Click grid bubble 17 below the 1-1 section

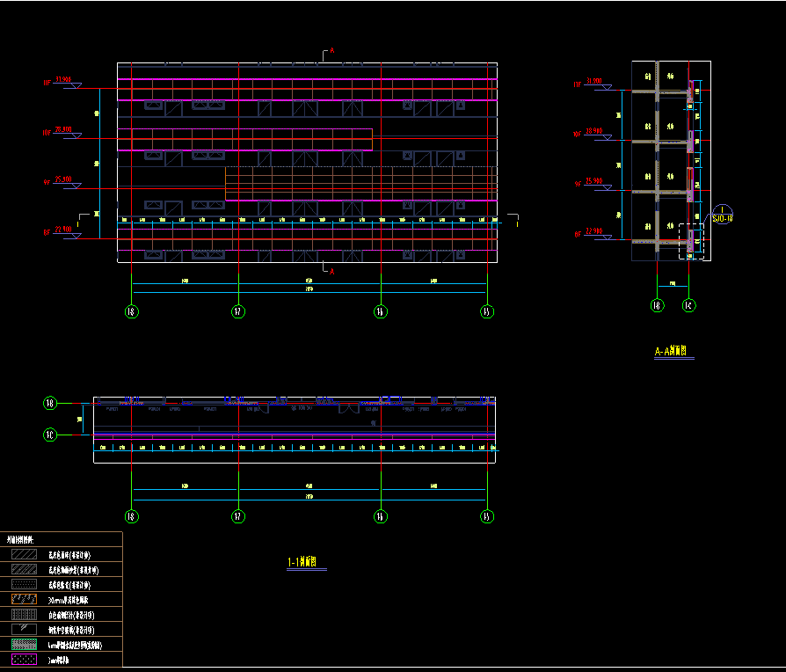tap(238, 516)
